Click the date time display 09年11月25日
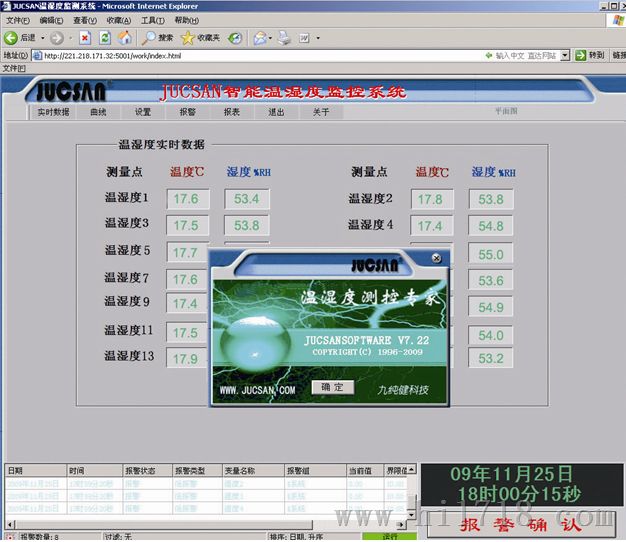 click(x=511, y=475)
